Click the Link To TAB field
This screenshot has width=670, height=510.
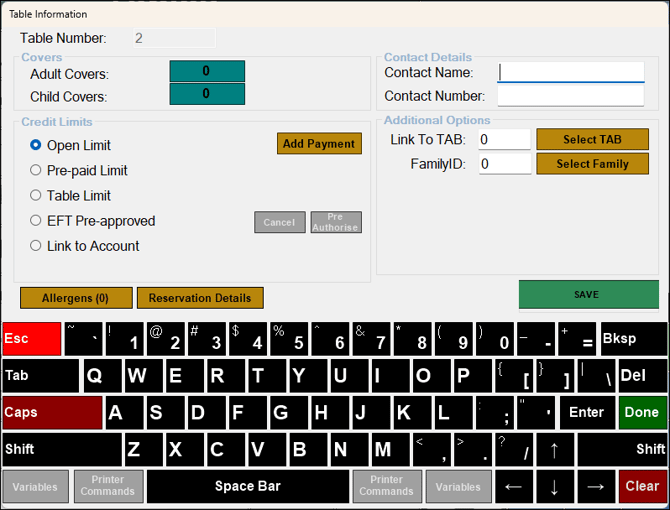(x=504, y=139)
